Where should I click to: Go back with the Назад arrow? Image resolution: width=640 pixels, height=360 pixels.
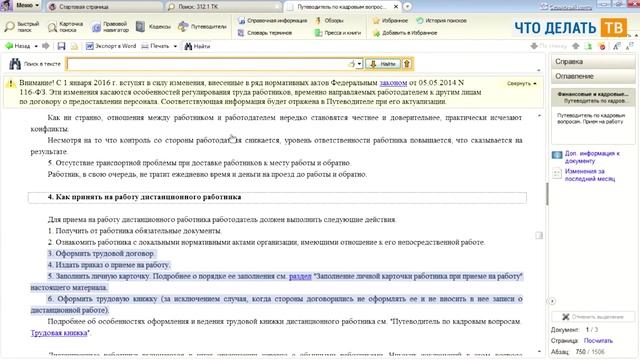[18, 46]
